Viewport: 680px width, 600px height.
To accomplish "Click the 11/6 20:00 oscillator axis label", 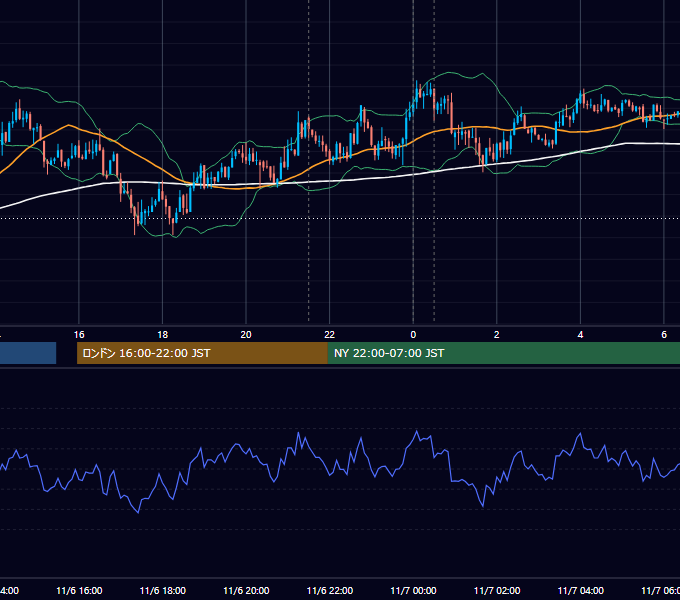I will click(246, 590).
